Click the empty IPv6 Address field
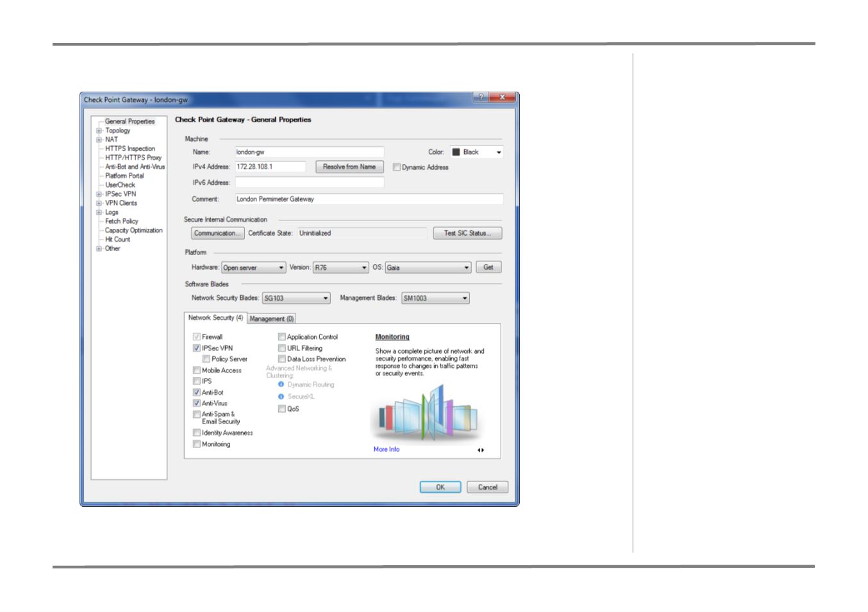 (x=310, y=183)
